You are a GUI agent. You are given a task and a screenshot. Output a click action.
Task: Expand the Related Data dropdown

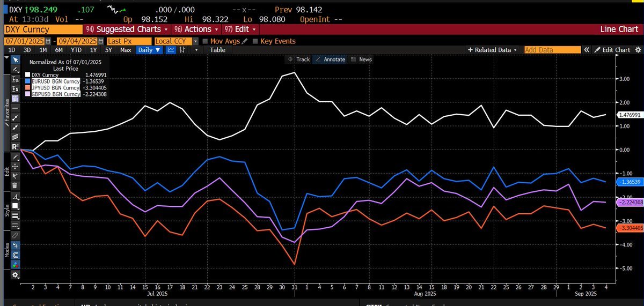point(492,50)
